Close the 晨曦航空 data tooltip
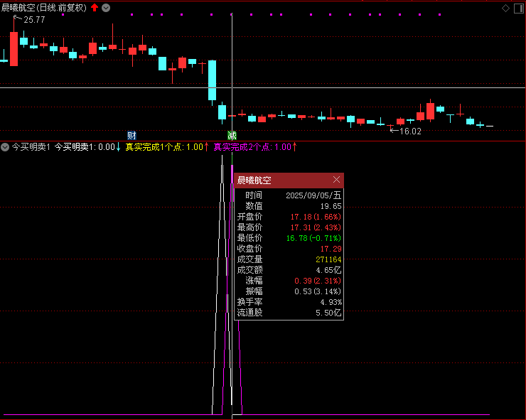 336,180
